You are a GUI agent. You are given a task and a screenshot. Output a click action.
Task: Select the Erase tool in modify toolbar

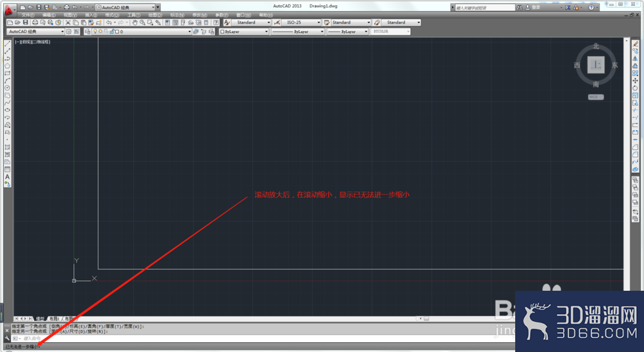(636, 44)
